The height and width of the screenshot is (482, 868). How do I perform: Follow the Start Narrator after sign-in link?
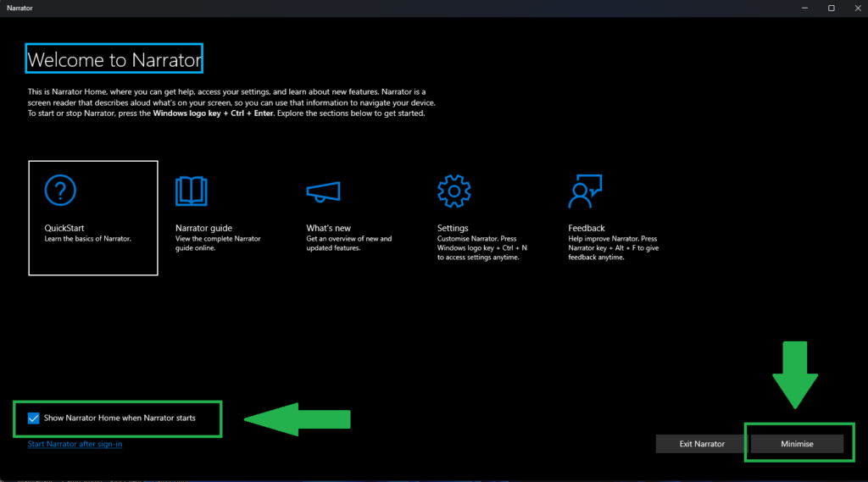coord(75,444)
